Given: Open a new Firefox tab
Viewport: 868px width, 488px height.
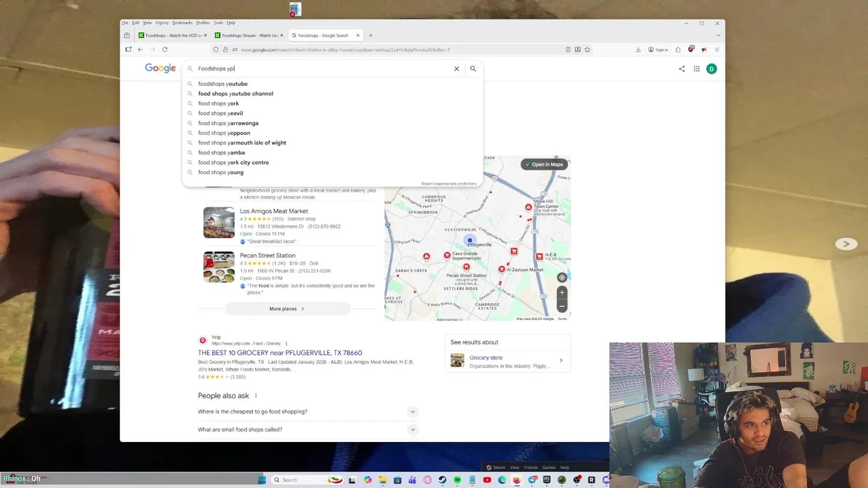Looking at the screenshot, I should 370,35.
